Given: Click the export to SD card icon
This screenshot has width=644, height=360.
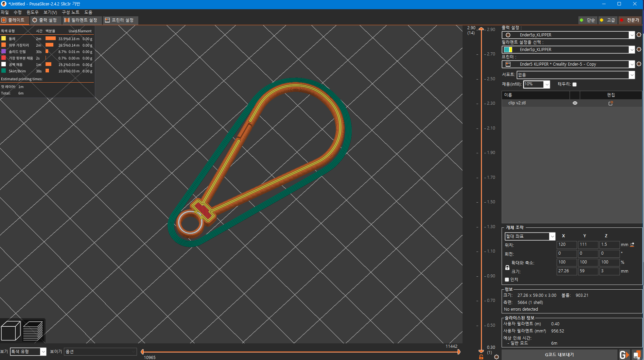Looking at the screenshot, I should pyautogui.click(x=637, y=355).
